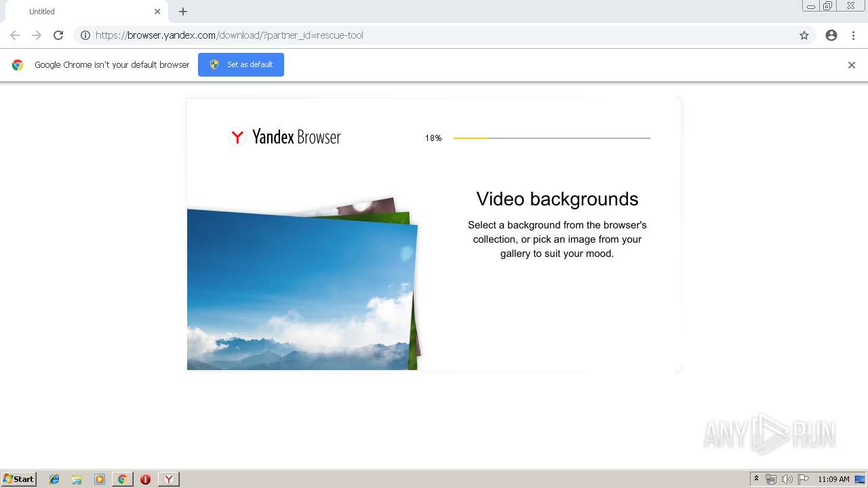Restore down the Chrome window
Viewport: 868px width, 488px height.
828,6
